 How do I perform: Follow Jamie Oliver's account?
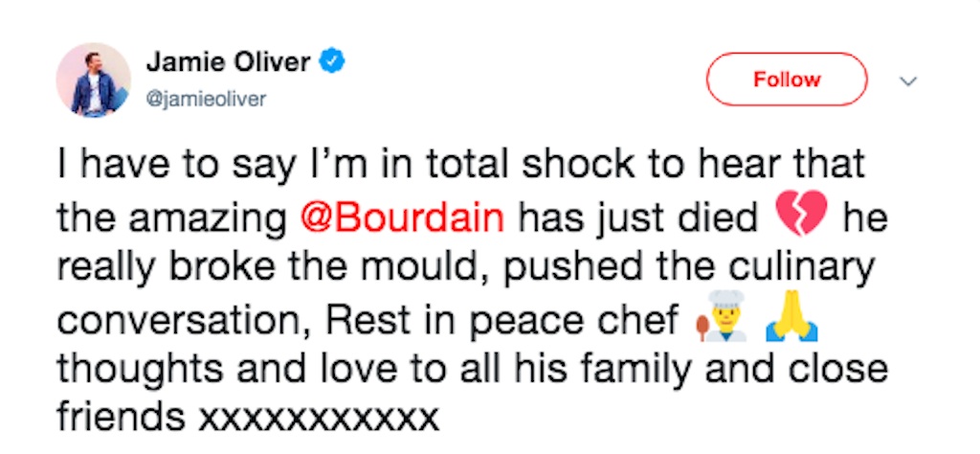(x=786, y=79)
